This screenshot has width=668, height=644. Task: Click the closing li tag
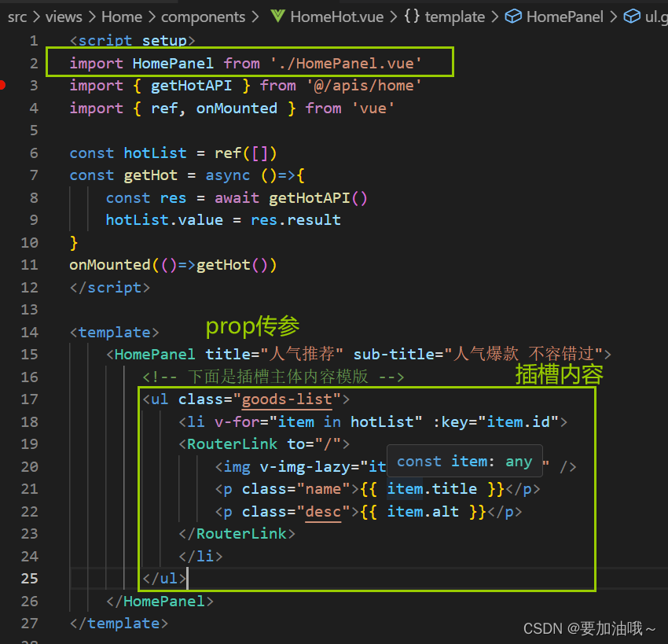point(200,556)
